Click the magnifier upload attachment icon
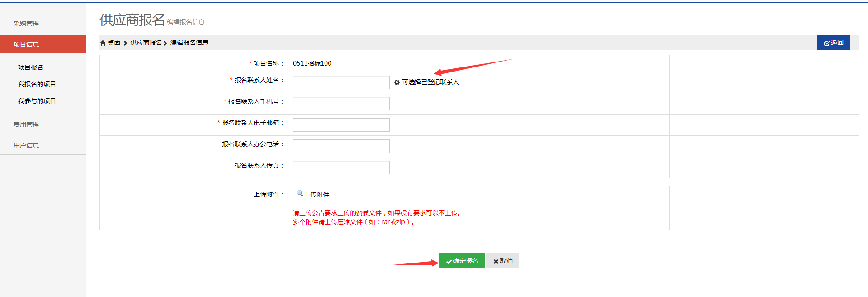The height and width of the screenshot is (297, 868). (x=299, y=193)
